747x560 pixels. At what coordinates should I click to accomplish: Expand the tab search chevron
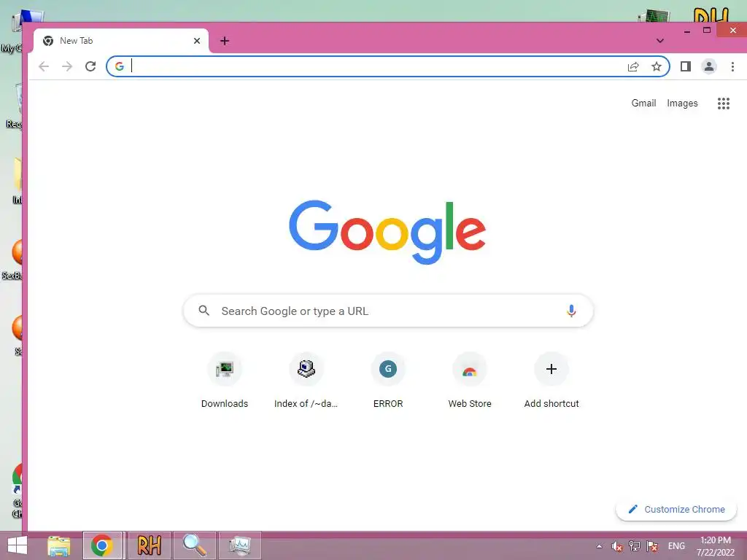[x=659, y=41]
